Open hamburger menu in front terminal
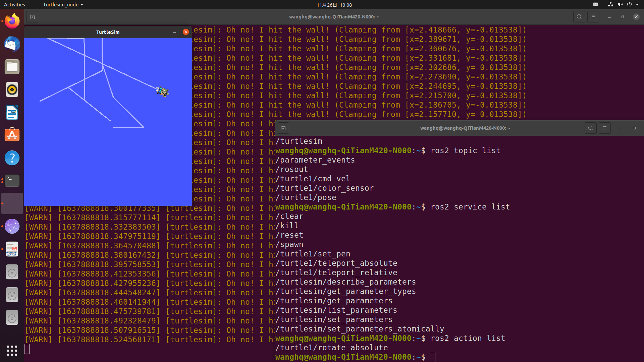 pos(604,128)
